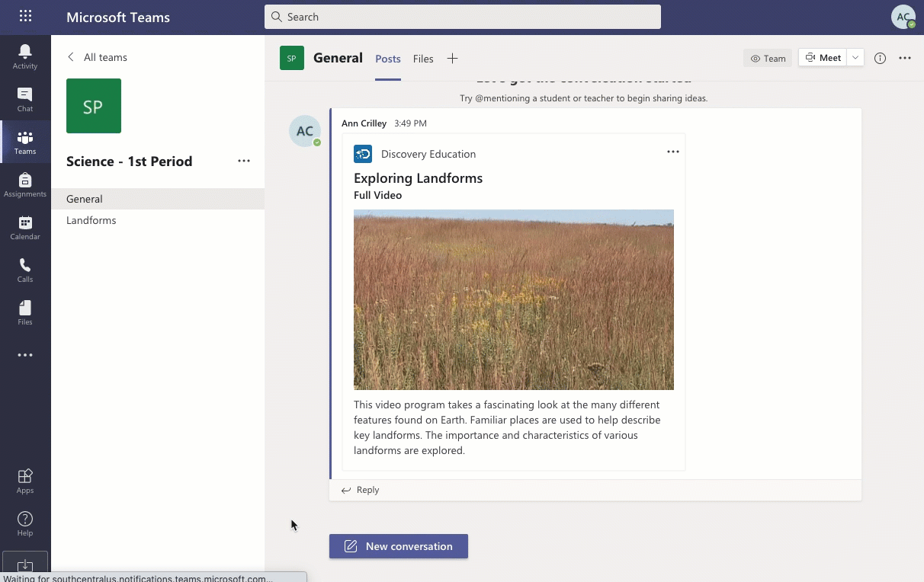924x582 pixels.
Task: Start a New conversation
Action: click(399, 546)
